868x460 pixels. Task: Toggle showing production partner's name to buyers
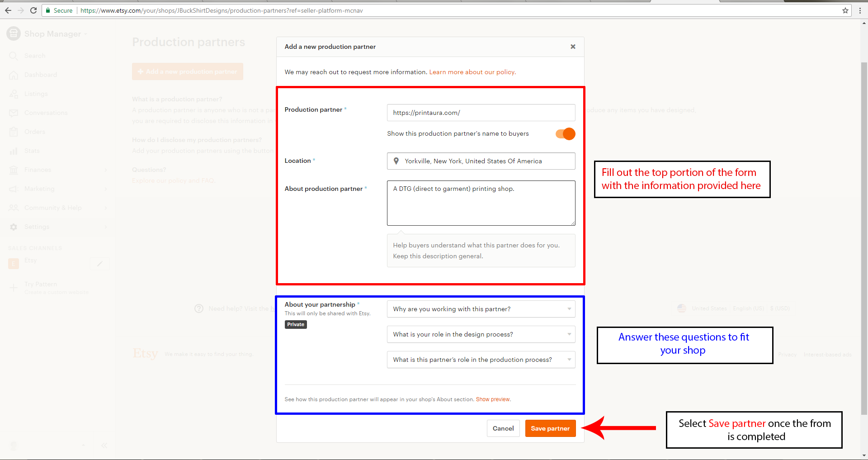(x=566, y=134)
